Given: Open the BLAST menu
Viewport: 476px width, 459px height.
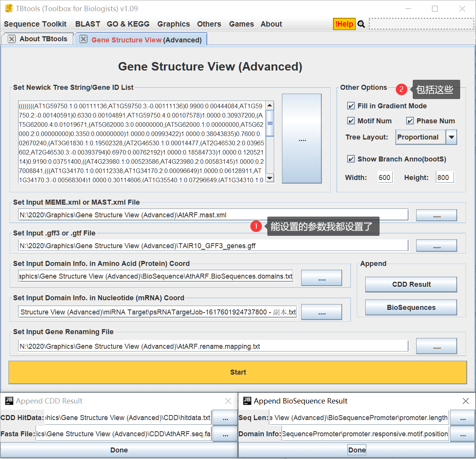Looking at the screenshot, I should click(x=88, y=24).
